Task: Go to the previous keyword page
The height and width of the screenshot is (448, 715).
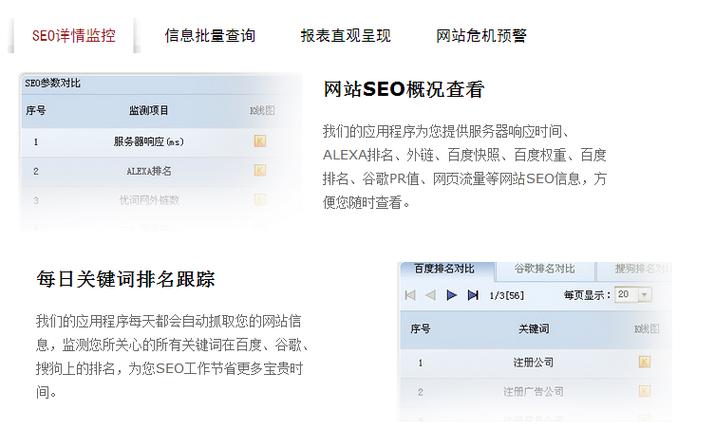Action: coord(430,295)
